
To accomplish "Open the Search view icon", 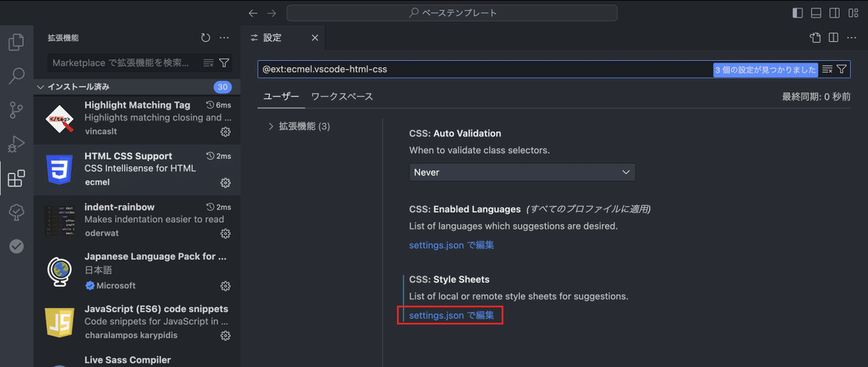I will point(16,76).
